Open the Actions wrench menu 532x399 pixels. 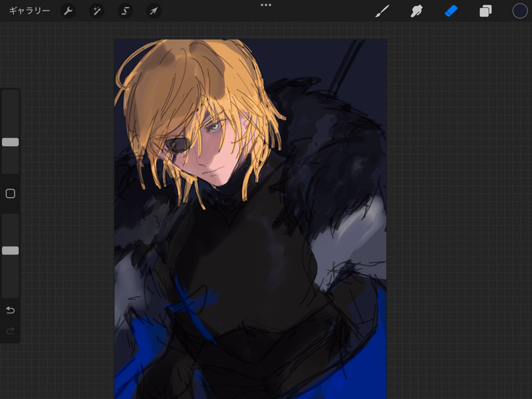point(68,11)
